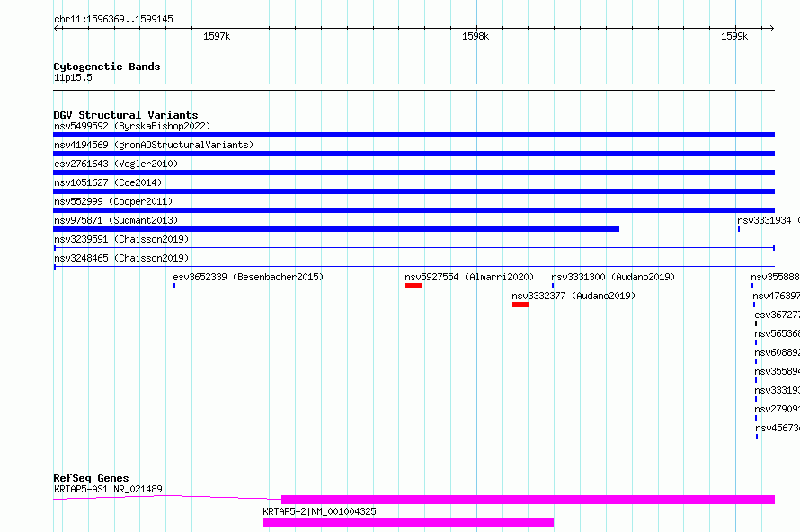Click the small blue marker under nsv3331300
Viewport: 800px width, 532px height.
[x=553, y=286]
